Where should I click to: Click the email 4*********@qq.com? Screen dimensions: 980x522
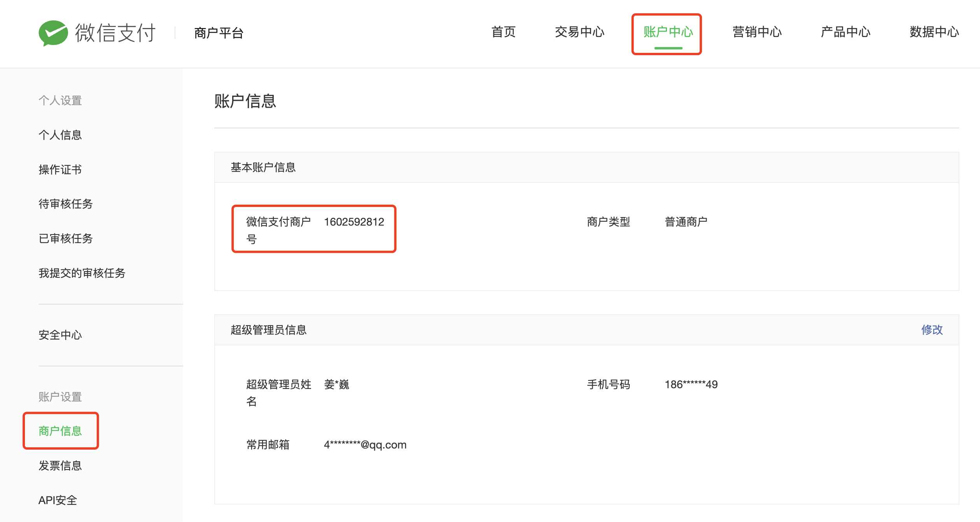(x=365, y=445)
